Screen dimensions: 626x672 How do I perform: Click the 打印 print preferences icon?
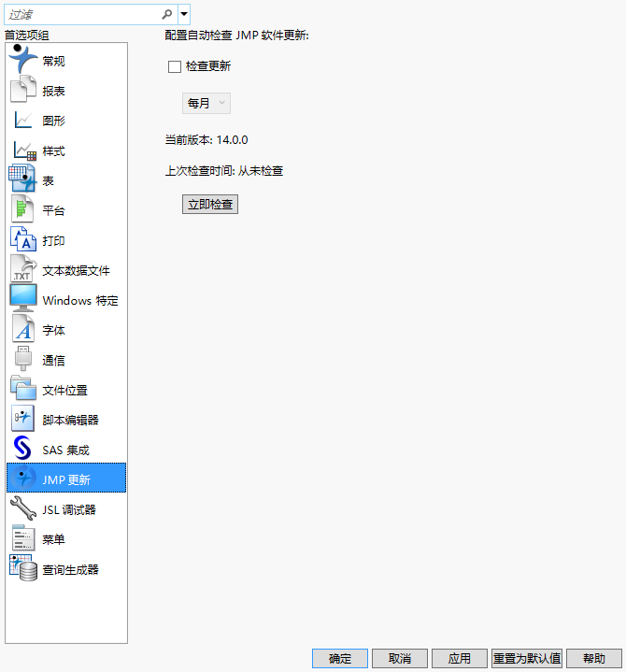click(23, 239)
